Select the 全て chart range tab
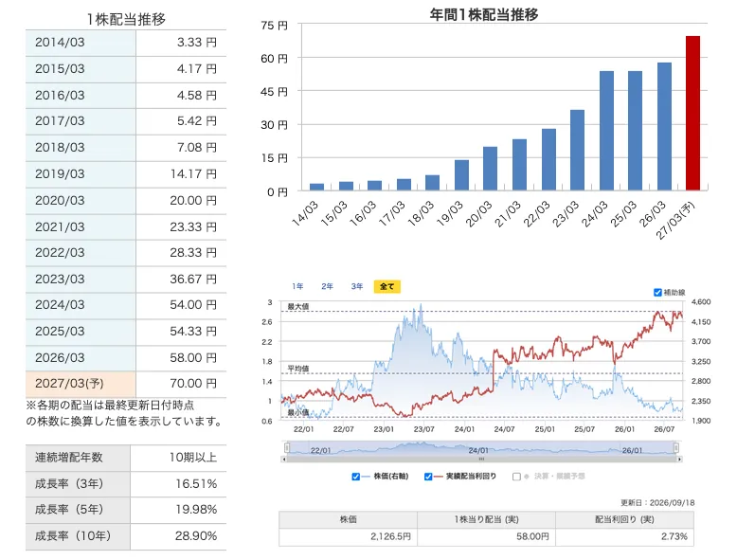737x560 pixels. point(386,286)
